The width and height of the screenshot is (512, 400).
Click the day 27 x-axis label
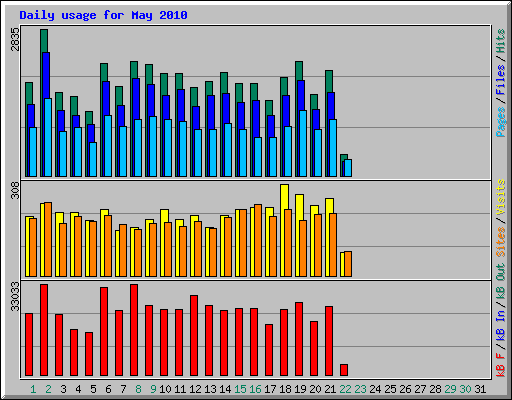tap(420, 389)
